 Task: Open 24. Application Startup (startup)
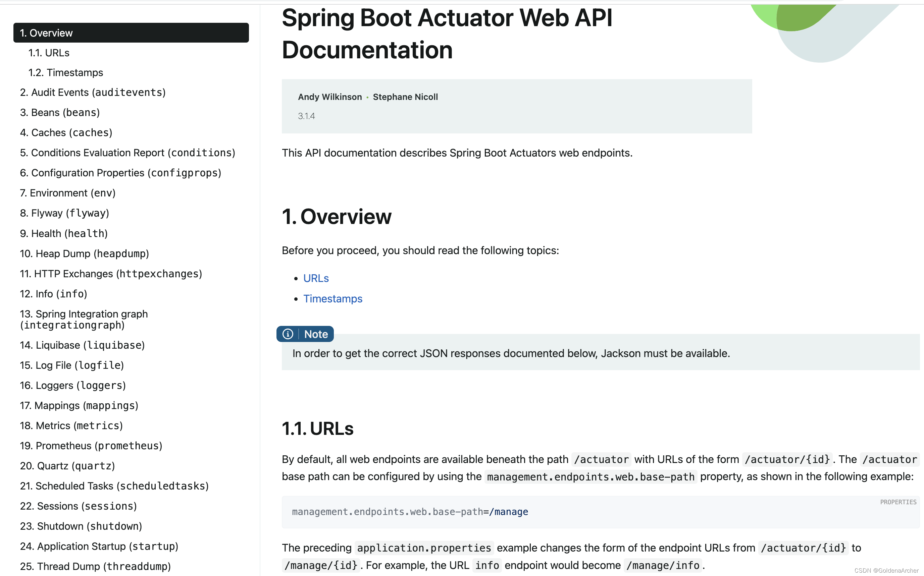point(99,546)
